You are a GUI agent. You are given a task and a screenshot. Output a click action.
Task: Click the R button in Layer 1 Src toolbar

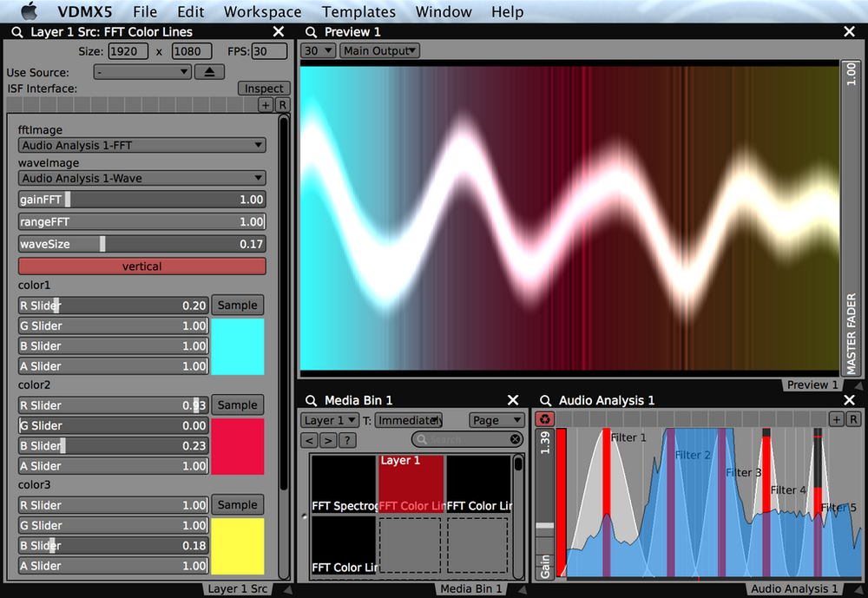[282, 105]
